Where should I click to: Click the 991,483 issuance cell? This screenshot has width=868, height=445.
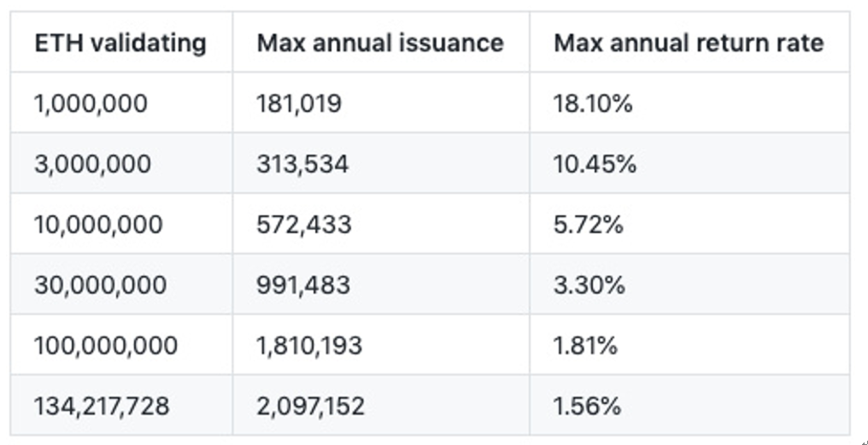303,284
